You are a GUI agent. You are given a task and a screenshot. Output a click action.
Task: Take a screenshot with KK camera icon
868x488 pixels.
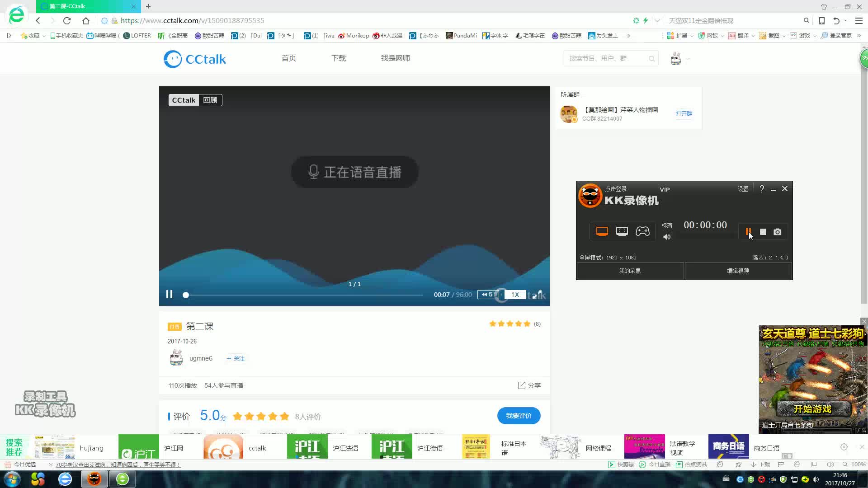(x=777, y=232)
